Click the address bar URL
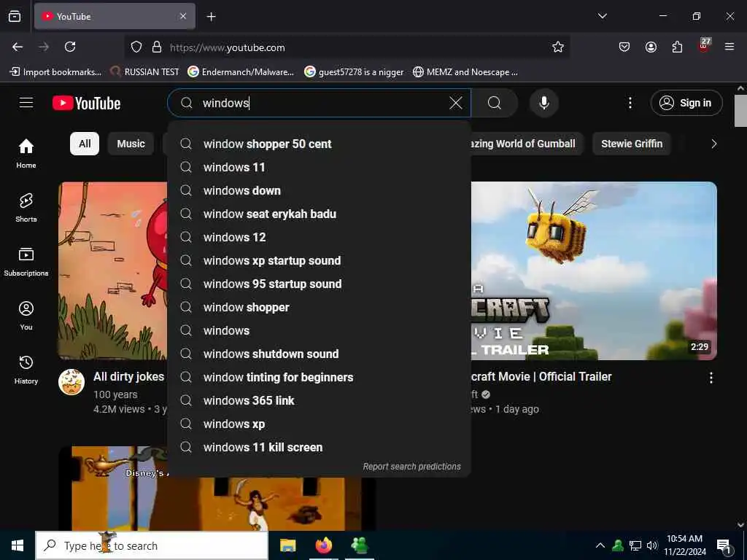 click(x=228, y=47)
